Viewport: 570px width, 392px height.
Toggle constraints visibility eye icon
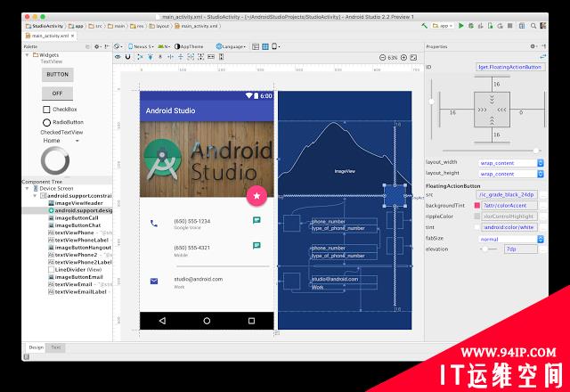click(118, 57)
